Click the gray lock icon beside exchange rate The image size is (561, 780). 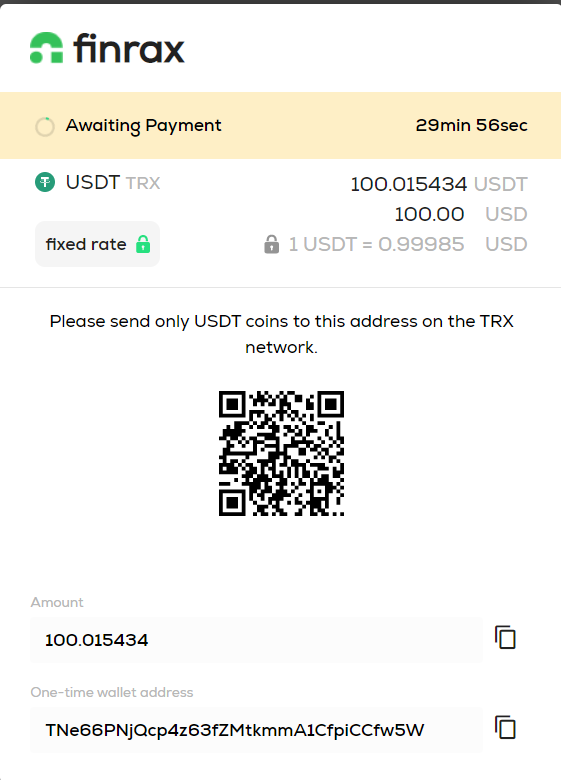(272, 244)
